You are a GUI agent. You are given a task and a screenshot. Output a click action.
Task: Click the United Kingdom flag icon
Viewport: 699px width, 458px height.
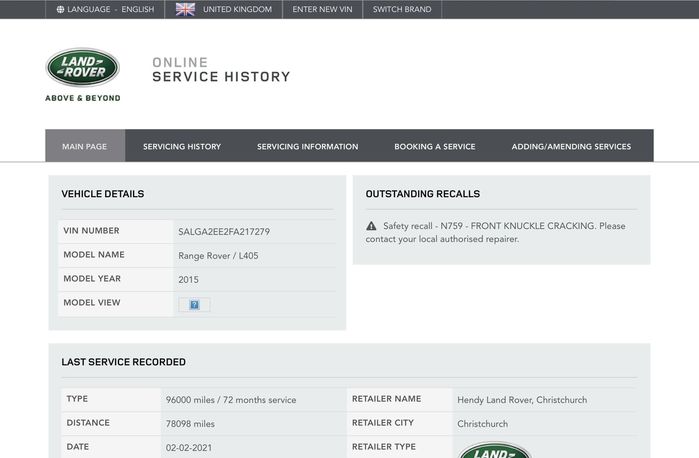185,9
